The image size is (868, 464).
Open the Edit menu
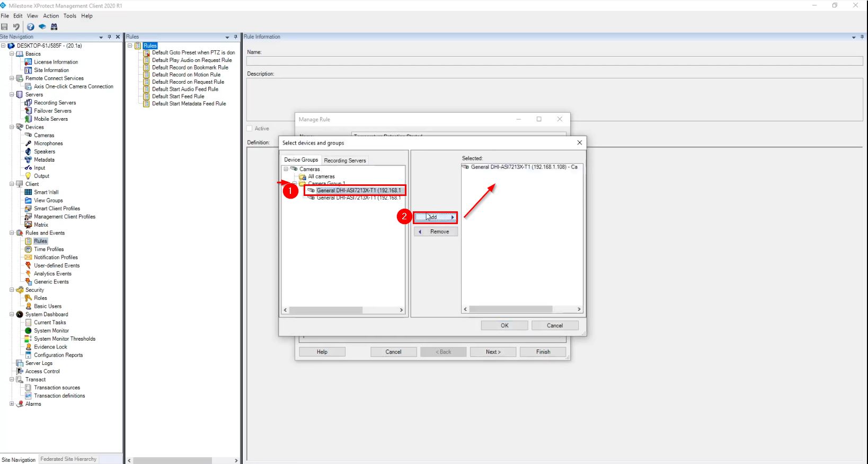tap(18, 16)
